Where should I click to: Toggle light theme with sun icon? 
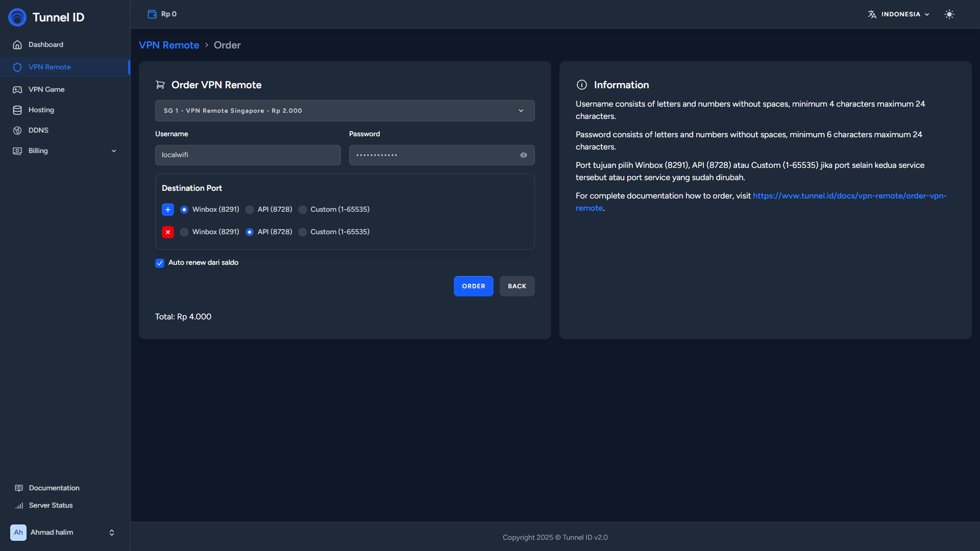click(949, 14)
